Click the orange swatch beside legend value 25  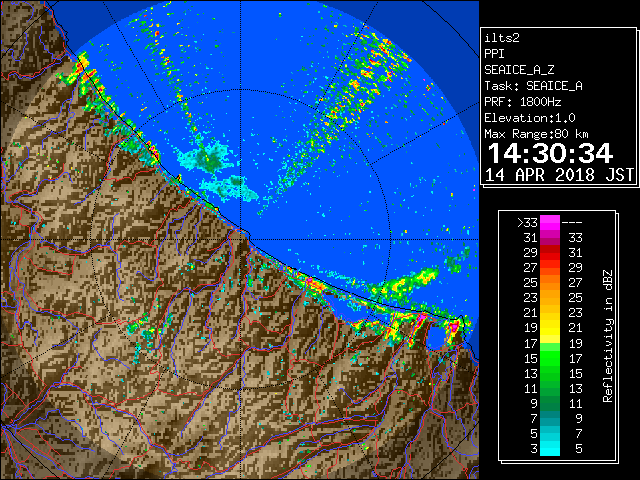pos(550,283)
